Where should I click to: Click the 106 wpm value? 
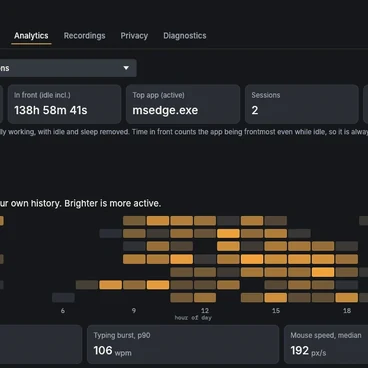112,351
